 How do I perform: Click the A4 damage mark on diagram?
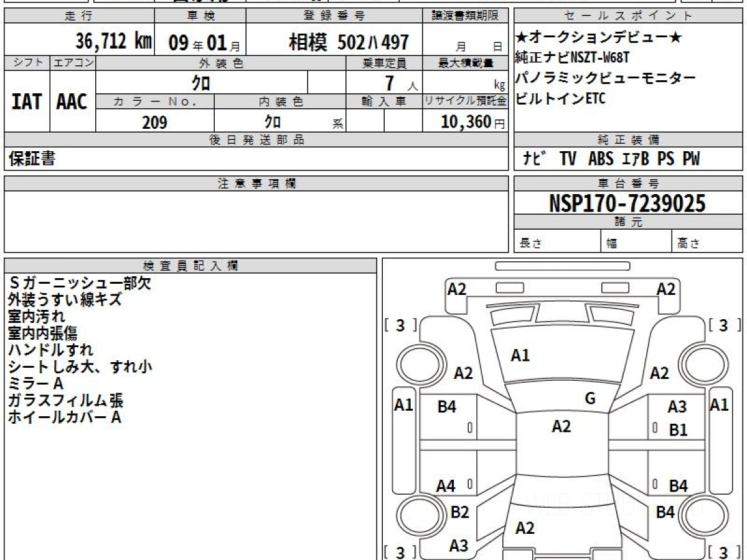tap(445, 487)
